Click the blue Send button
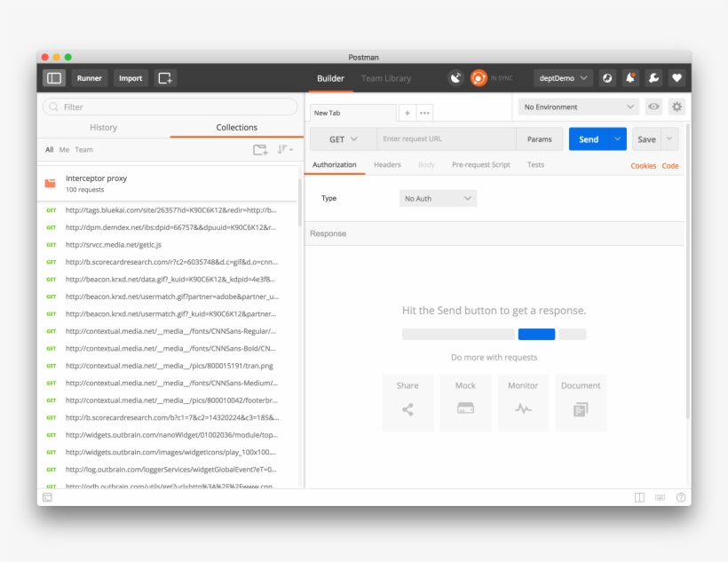The height and width of the screenshot is (562, 728). tap(589, 139)
